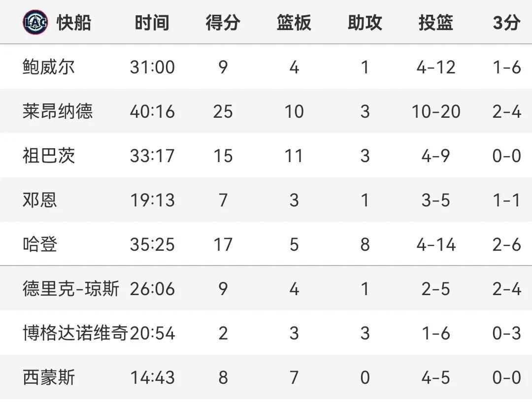
Task: Tap the 投篮 column header
Action: click(x=435, y=23)
